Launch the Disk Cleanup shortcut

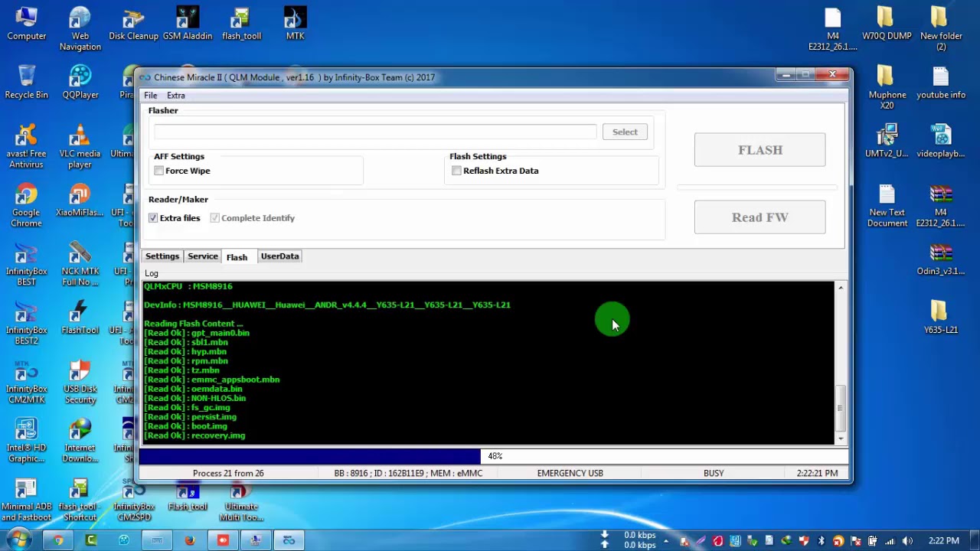133,24
